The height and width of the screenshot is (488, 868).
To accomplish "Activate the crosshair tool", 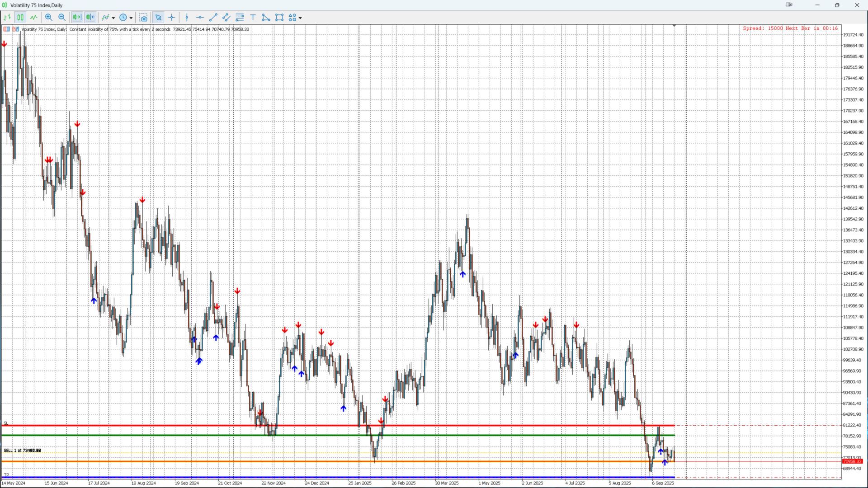I will [172, 18].
